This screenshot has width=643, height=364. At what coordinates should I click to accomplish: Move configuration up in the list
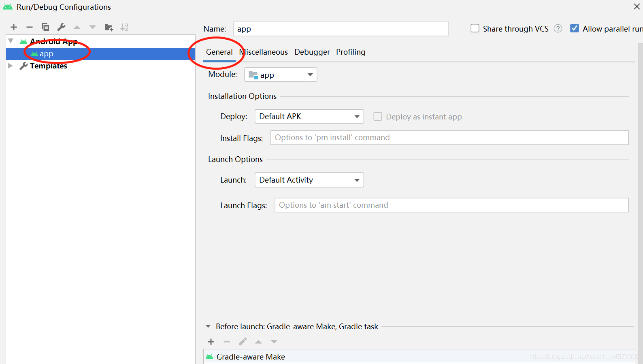pyautogui.click(x=77, y=27)
